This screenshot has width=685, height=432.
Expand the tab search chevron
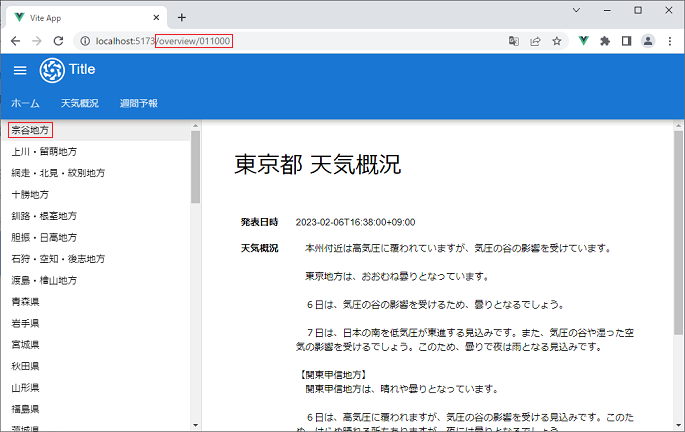577,11
